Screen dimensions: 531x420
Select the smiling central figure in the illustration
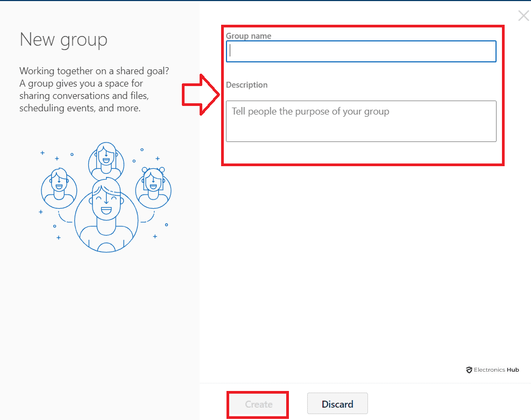(106, 215)
